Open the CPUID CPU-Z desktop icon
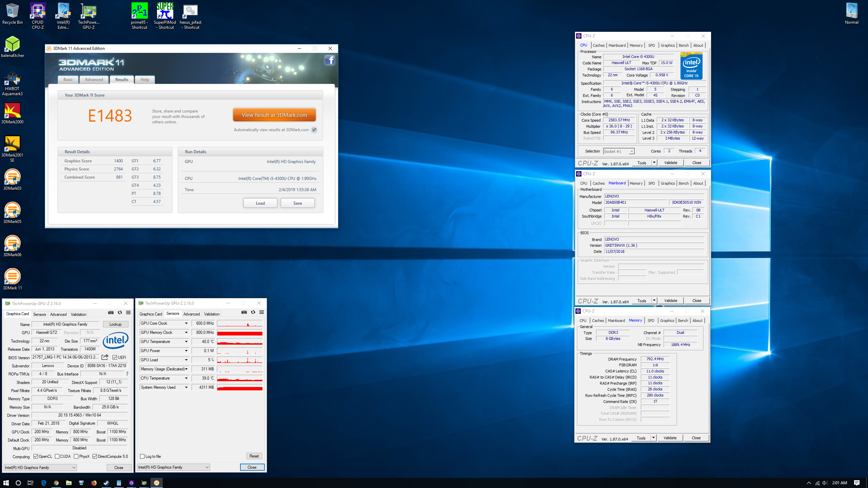Image resolution: width=868 pixels, height=488 pixels. [38, 16]
